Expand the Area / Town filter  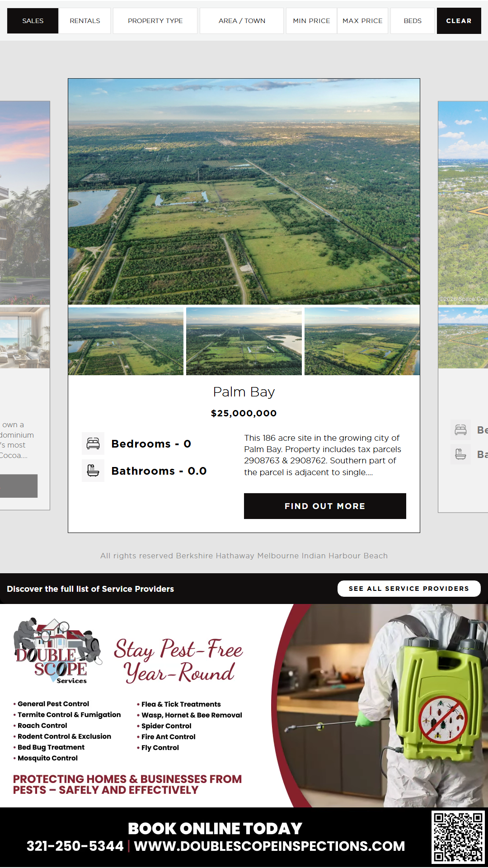click(242, 21)
